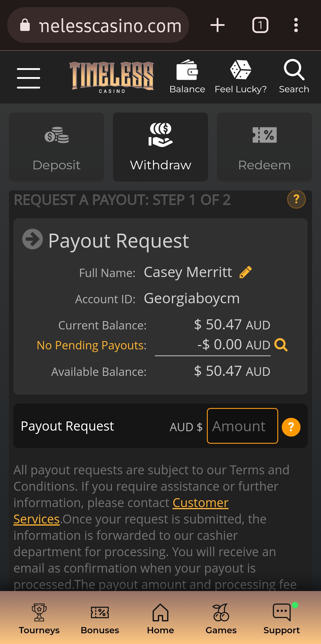Open the Balance wallet

click(187, 76)
